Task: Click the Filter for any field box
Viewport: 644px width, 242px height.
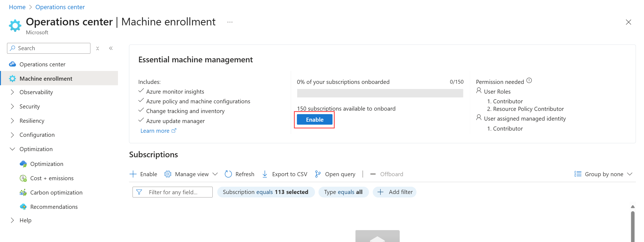Action: coord(173,192)
